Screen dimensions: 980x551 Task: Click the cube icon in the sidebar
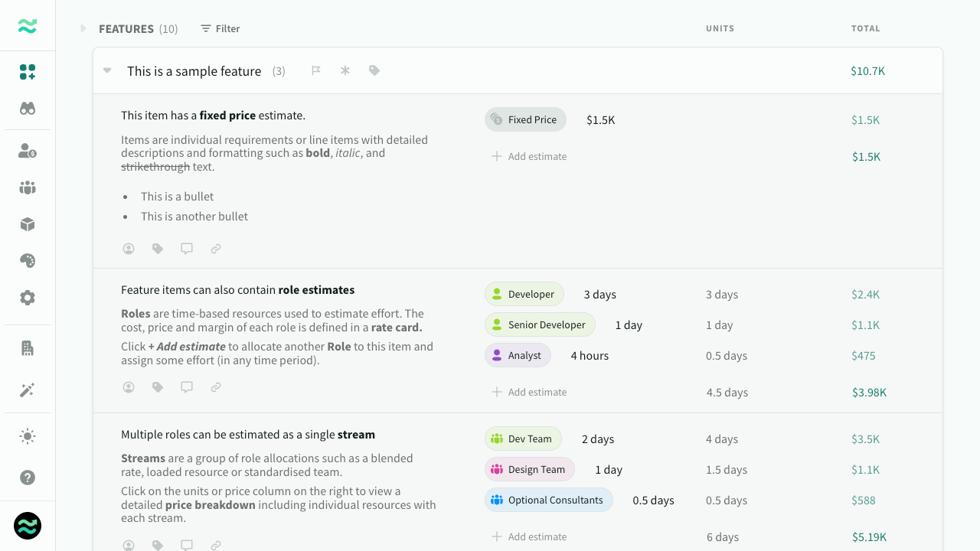click(x=28, y=224)
